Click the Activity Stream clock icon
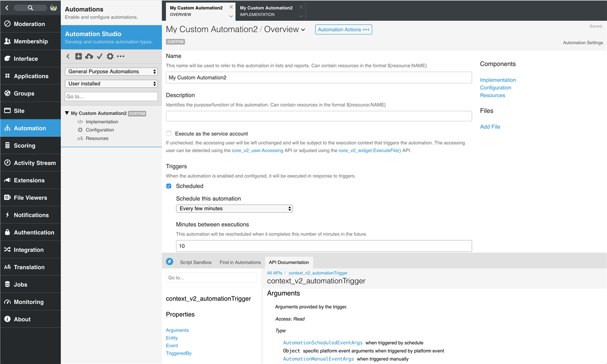This screenshot has width=607, height=364. [x=7, y=163]
